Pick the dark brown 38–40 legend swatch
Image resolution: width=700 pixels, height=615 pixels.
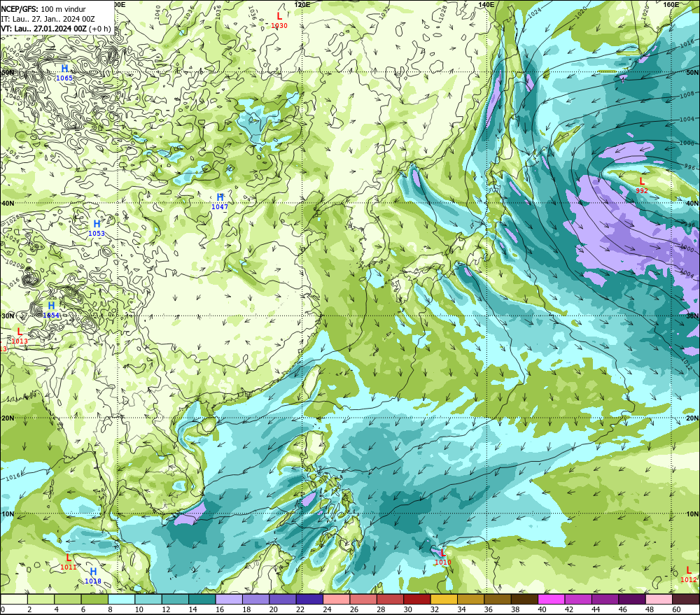click(x=524, y=600)
